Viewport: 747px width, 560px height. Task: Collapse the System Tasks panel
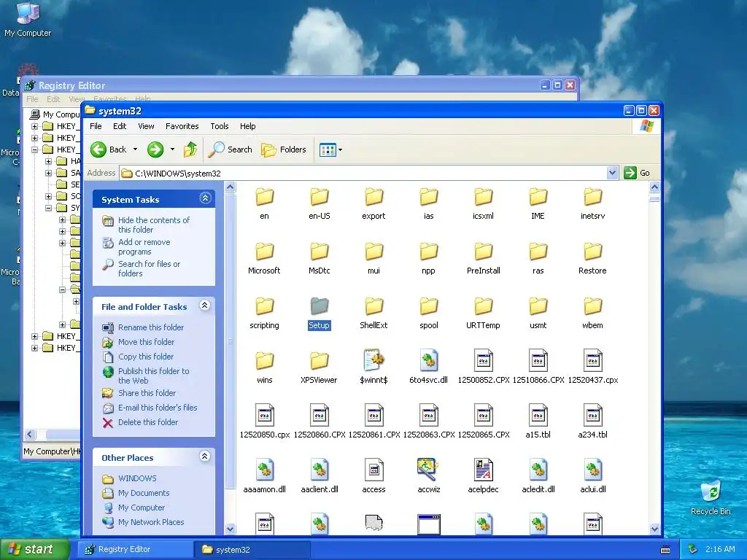tap(205, 198)
